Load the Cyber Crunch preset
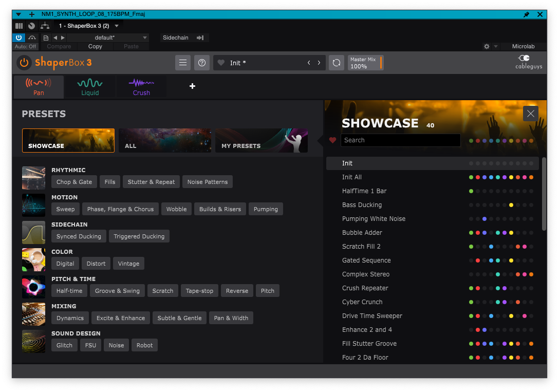Screen dimensions: 559x392 click(x=433, y=302)
